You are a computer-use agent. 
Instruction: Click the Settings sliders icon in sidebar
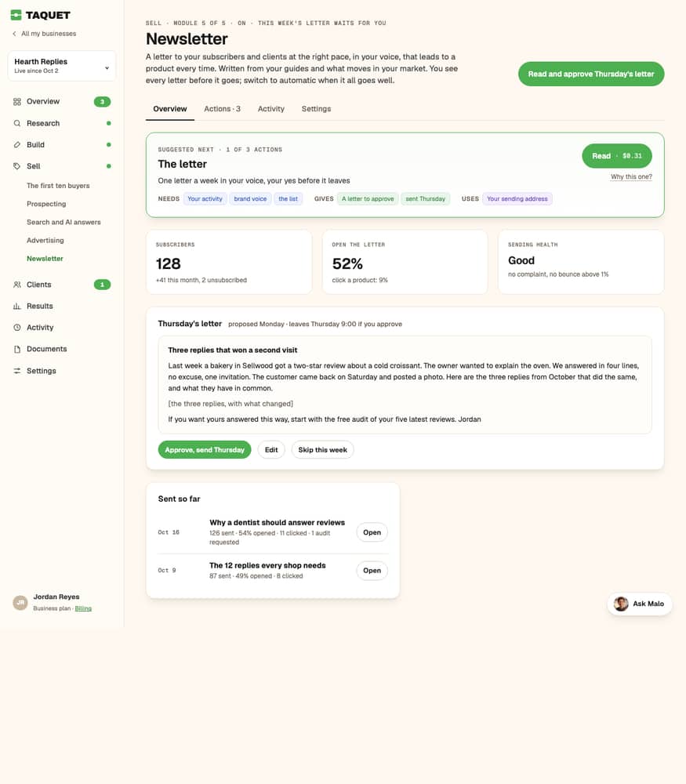coord(17,371)
